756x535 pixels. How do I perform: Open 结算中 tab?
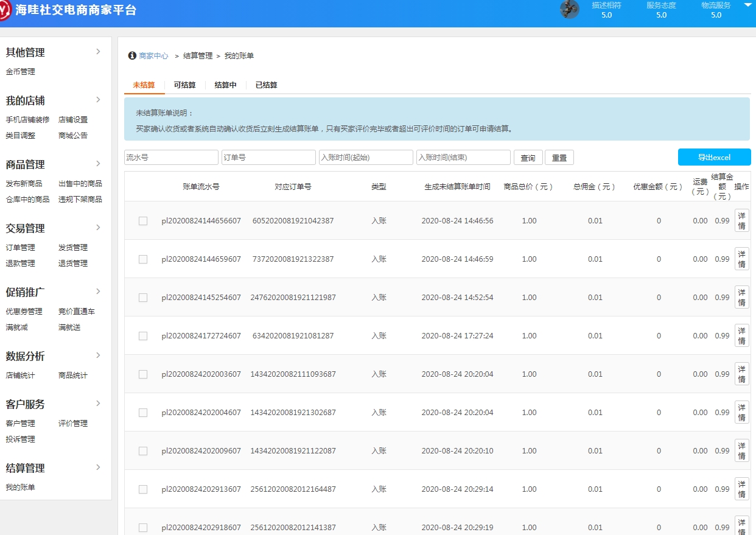(x=225, y=85)
